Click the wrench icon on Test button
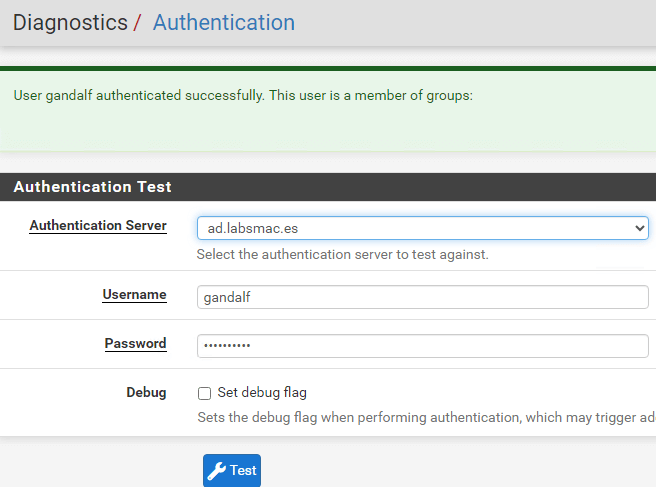The image size is (656, 487). point(217,471)
